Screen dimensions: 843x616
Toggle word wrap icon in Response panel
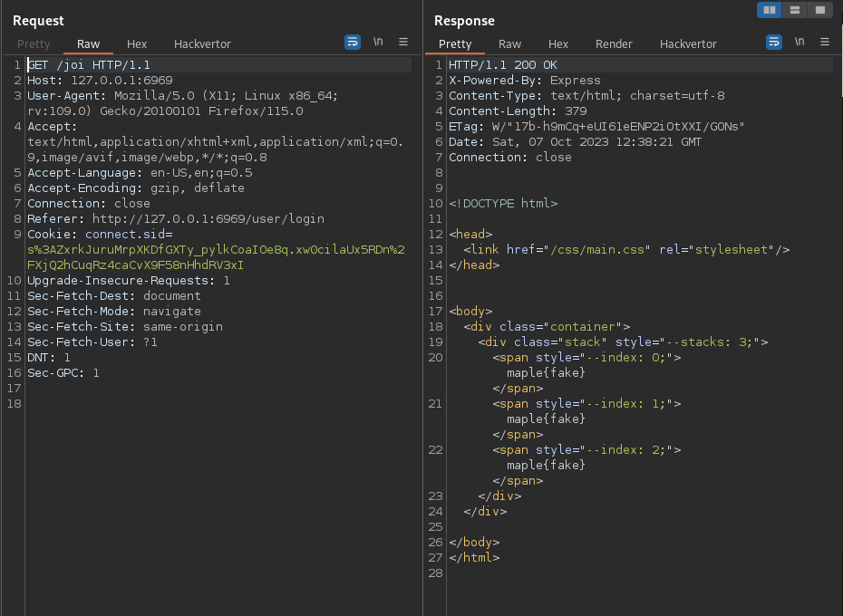pos(774,42)
